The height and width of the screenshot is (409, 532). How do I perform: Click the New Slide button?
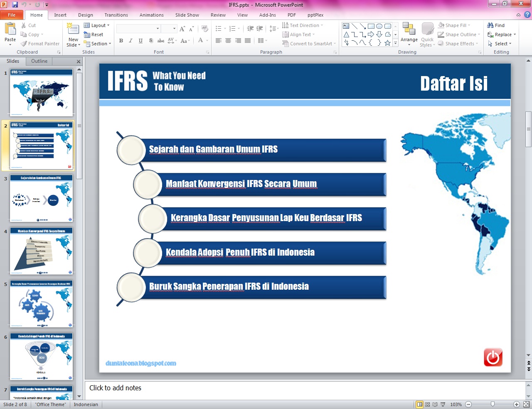tap(73, 35)
